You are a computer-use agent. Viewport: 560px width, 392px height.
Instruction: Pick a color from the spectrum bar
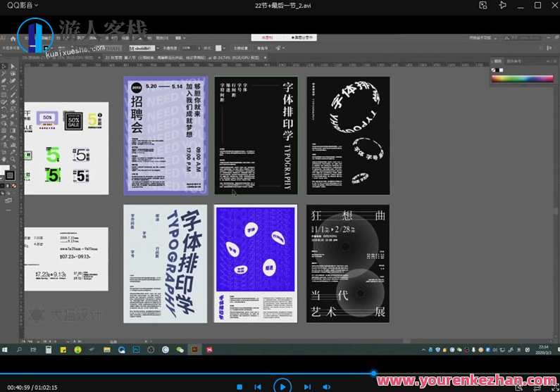(514, 78)
